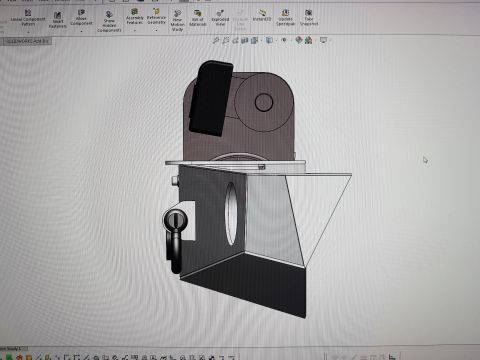480x360 pixels.
Task: Click the Take Snapshot tool
Action: click(x=309, y=18)
